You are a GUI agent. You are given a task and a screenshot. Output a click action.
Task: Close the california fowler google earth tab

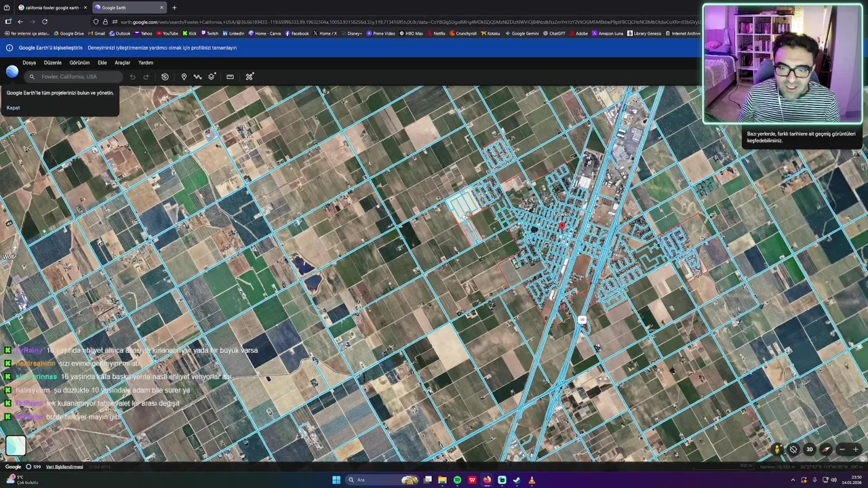point(85,7)
